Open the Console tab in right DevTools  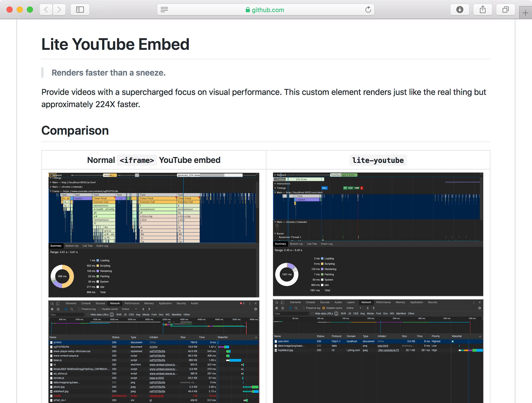point(310,302)
